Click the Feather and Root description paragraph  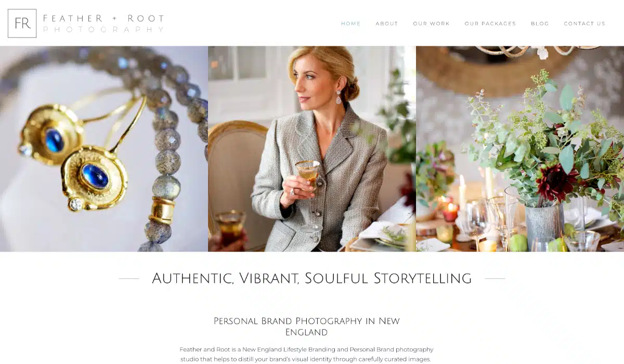[307, 354]
